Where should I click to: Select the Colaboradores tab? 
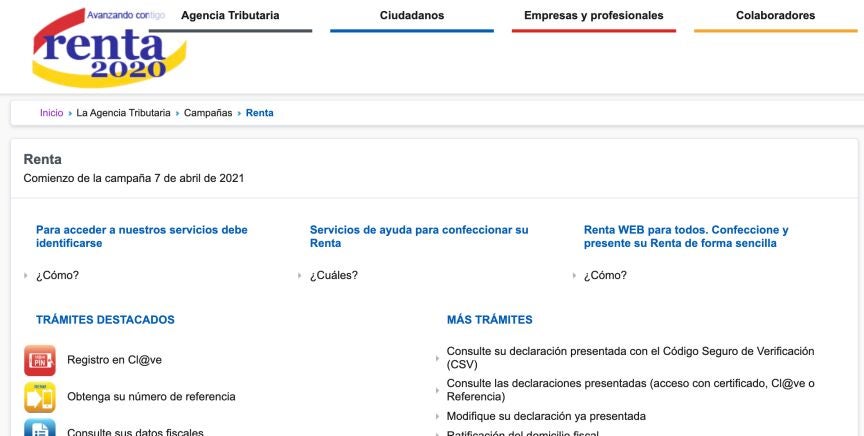[775, 16]
